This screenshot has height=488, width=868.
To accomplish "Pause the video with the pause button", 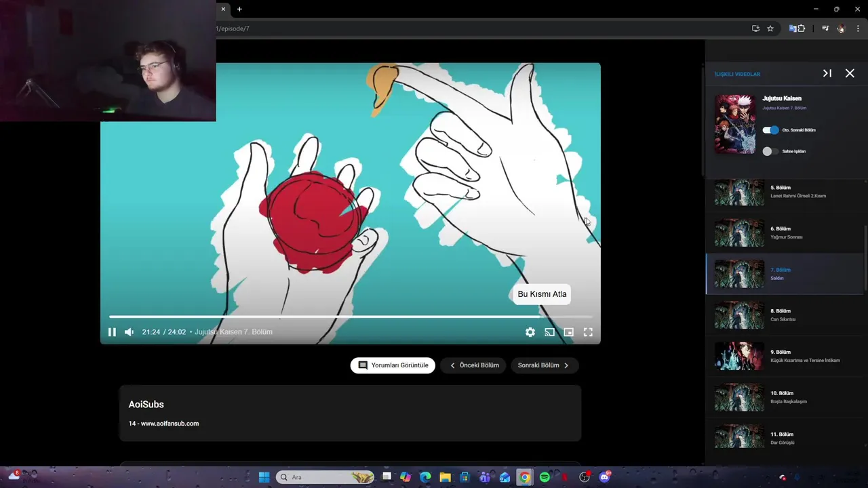I will coord(112,332).
